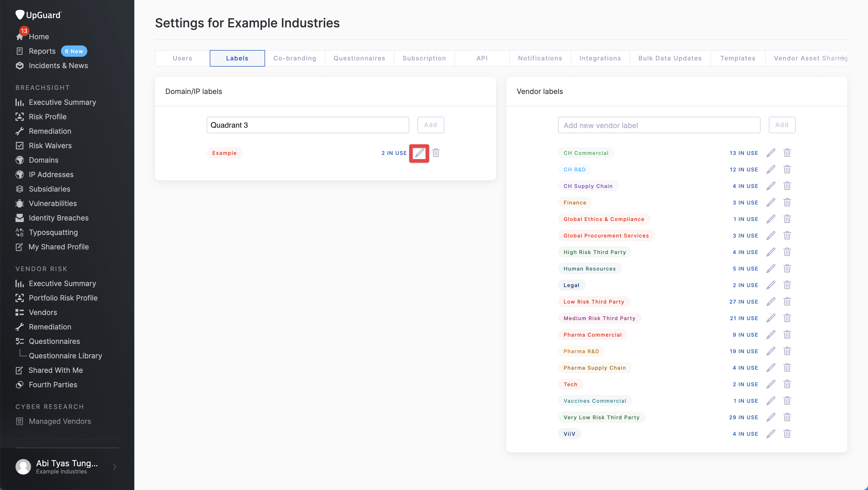Edit the Pharma Commercial label
The image size is (868, 490).
point(771,334)
